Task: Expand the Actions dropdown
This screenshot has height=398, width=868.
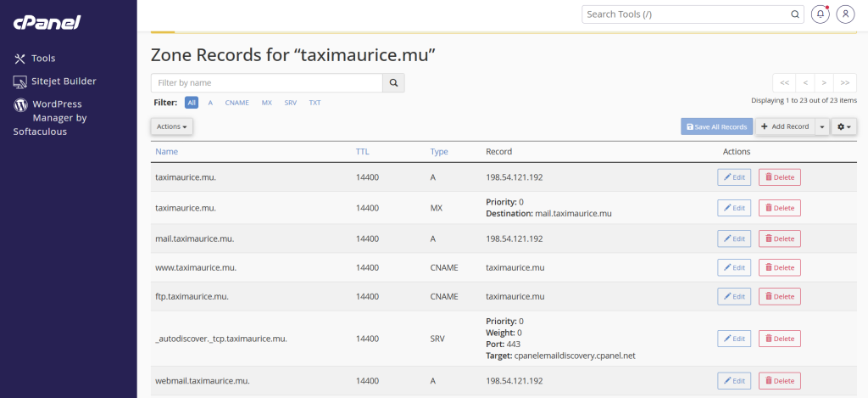Action: click(172, 126)
